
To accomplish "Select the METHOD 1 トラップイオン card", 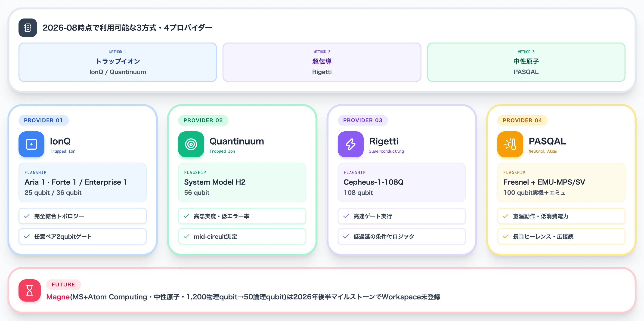I will (x=118, y=62).
